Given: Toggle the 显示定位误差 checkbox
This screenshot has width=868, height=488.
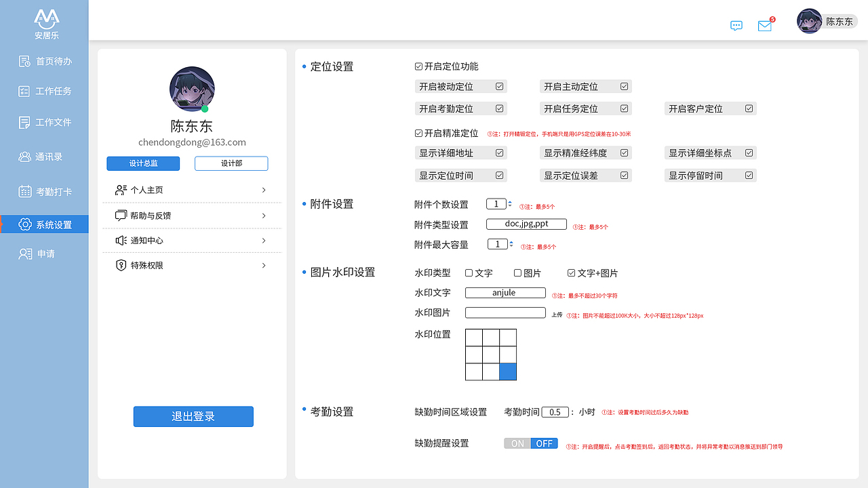Looking at the screenshot, I should coord(625,176).
